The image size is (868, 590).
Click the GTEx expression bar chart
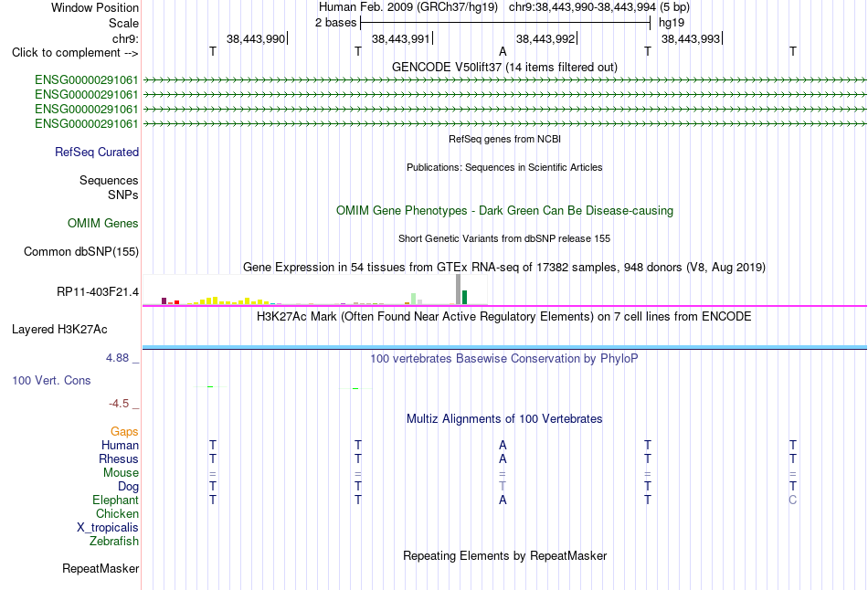pyautogui.click(x=315, y=290)
